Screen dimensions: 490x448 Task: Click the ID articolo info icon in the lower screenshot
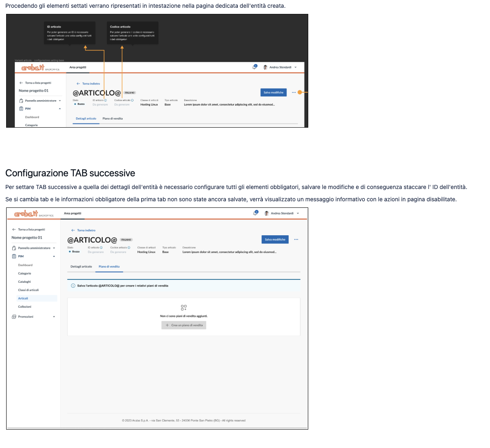pyautogui.click(x=101, y=248)
